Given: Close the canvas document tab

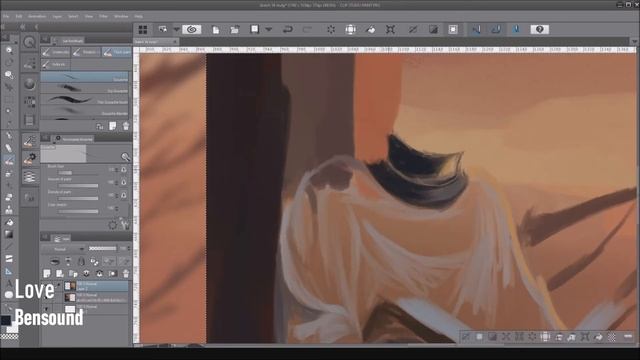Looking at the screenshot, I should click(x=175, y=42).
